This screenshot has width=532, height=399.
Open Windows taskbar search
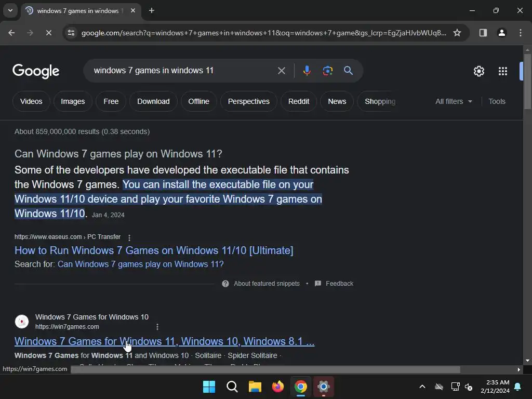coord(232,387)
